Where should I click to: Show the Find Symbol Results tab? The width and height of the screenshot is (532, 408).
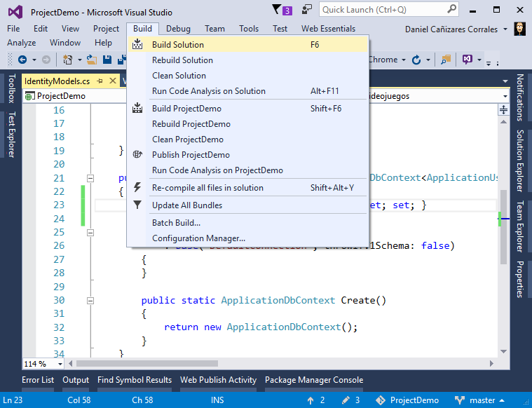click(135, 380)
